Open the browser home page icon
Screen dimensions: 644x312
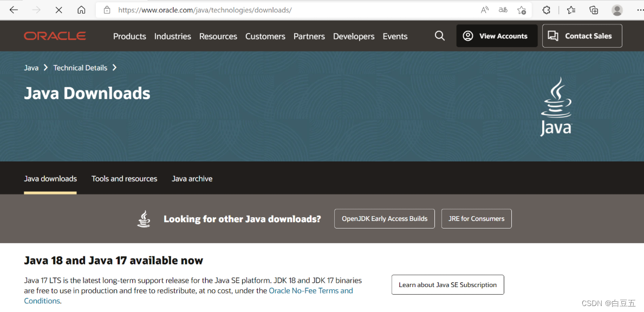(x=81, y=10)
